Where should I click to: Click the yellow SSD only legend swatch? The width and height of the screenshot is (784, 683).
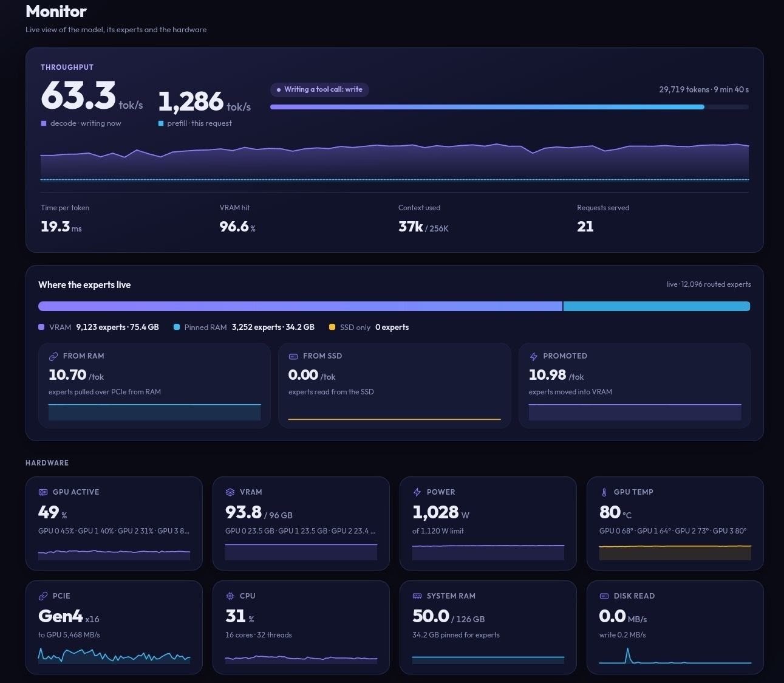(332, 327)
